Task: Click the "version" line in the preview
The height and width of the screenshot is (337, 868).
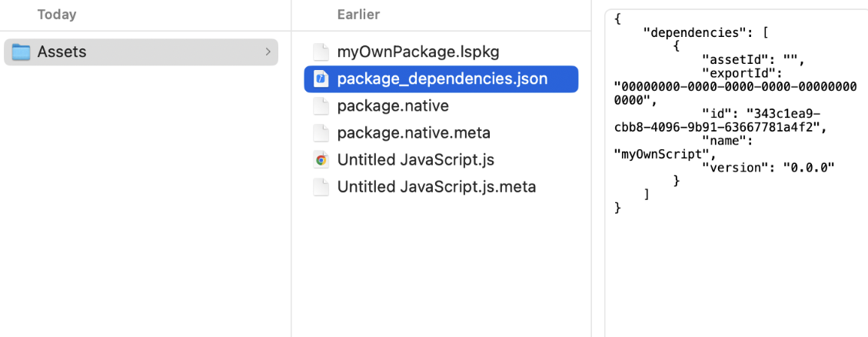Action: pos(768,168)
